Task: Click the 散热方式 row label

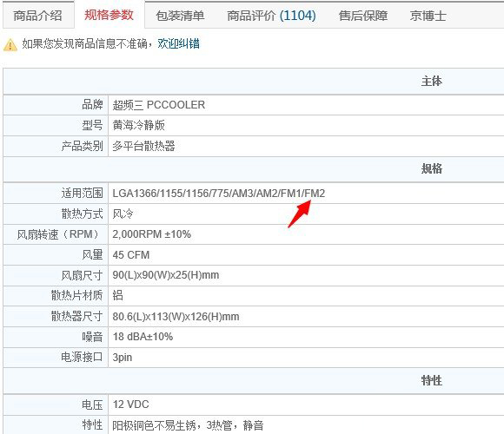Action: [83, 214]
